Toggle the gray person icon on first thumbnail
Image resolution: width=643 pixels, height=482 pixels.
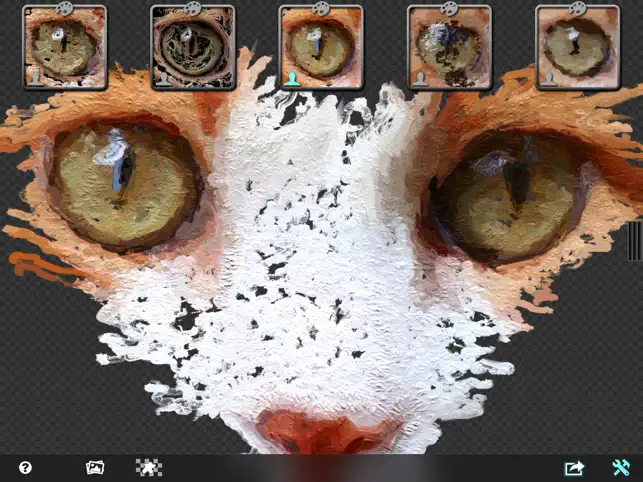[35, 79]
